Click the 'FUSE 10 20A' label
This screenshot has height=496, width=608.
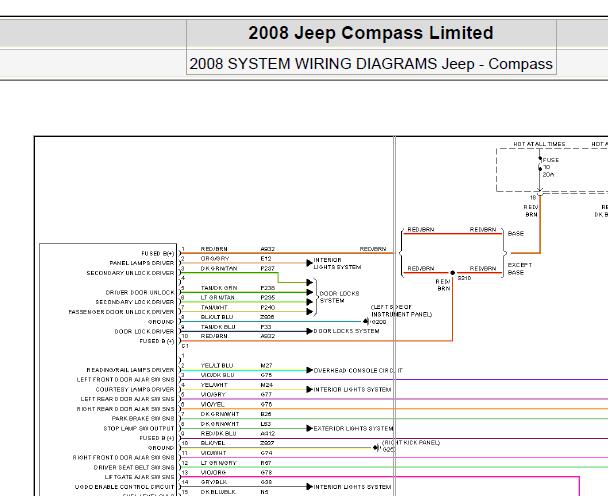(x=550, y=167)
